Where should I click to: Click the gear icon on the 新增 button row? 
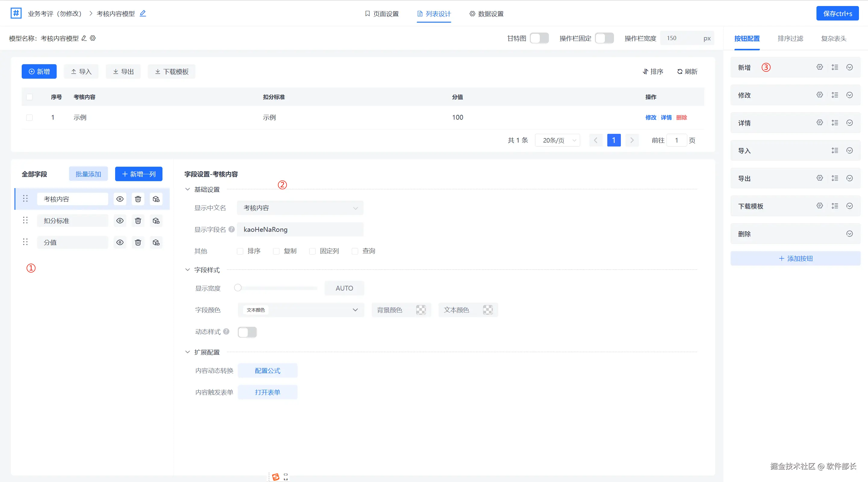pos(819,67)
